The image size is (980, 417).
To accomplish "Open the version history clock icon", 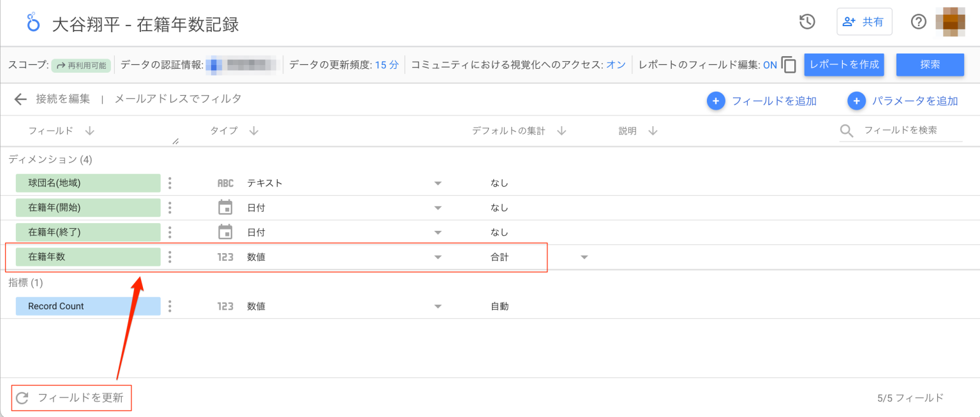I will pyautogui.click(x=806, y=21).
